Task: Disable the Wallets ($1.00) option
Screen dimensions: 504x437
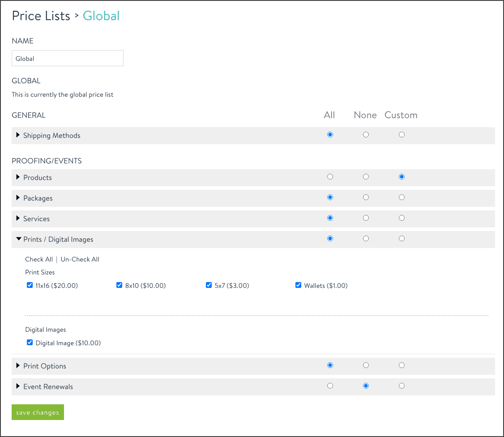Action: click(x=298, y=285)
